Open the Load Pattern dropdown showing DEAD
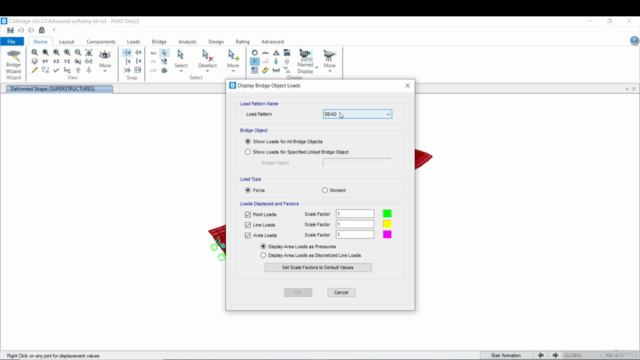Viewport: 640px width, 360px height. click(x=357, y=114)
